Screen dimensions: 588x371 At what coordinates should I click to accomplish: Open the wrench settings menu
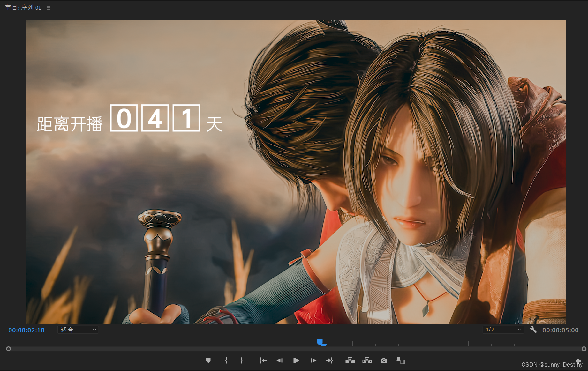(x=533, y=330)
